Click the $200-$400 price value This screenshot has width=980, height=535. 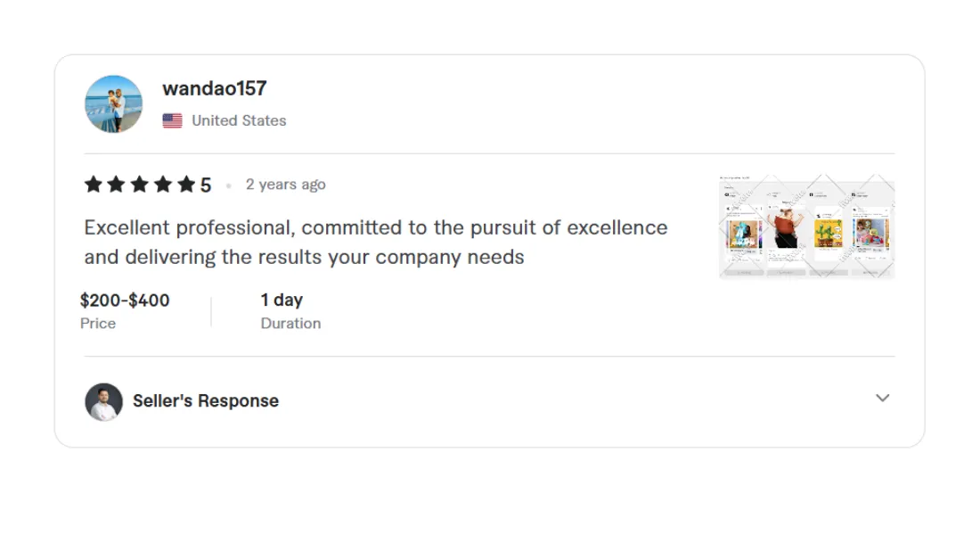tap(125, 300)
